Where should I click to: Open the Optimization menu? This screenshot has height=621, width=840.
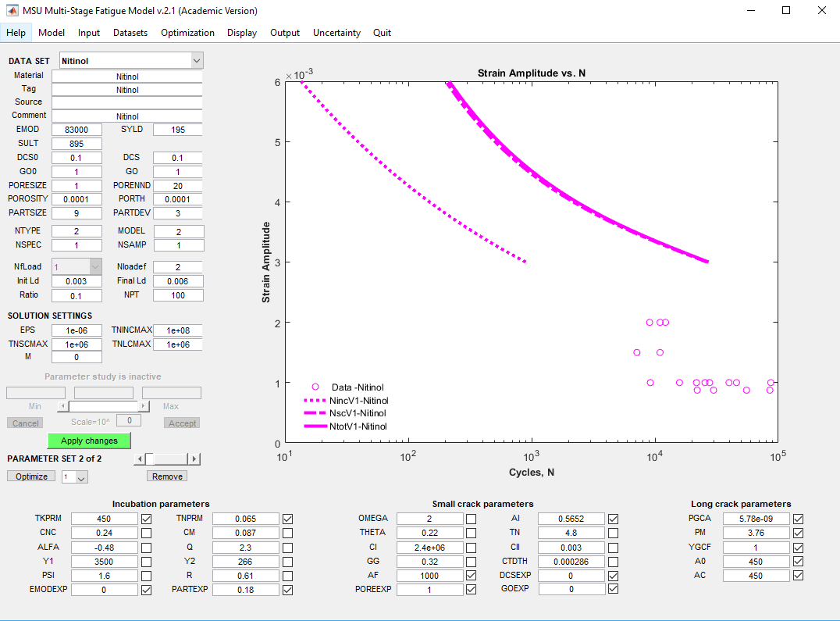pyautogui.click(x=187, y=33)
